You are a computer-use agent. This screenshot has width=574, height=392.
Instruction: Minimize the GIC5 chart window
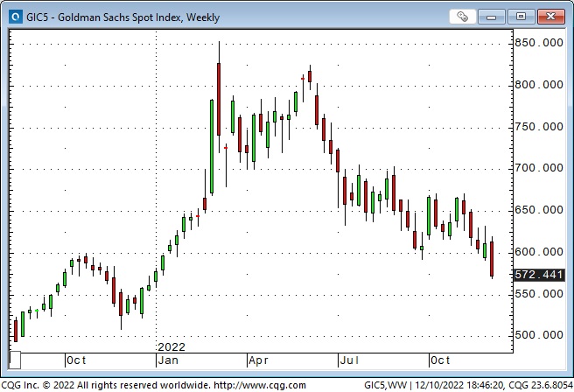[491, 17]
